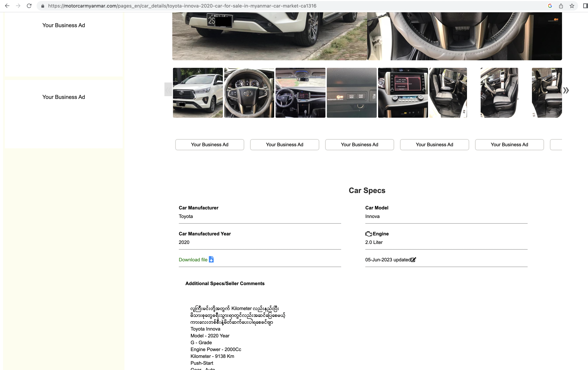Click the Car Manufacturer label
Image resolution: width=588 pixels, height=370 pixels.
[x=198, y=208]
